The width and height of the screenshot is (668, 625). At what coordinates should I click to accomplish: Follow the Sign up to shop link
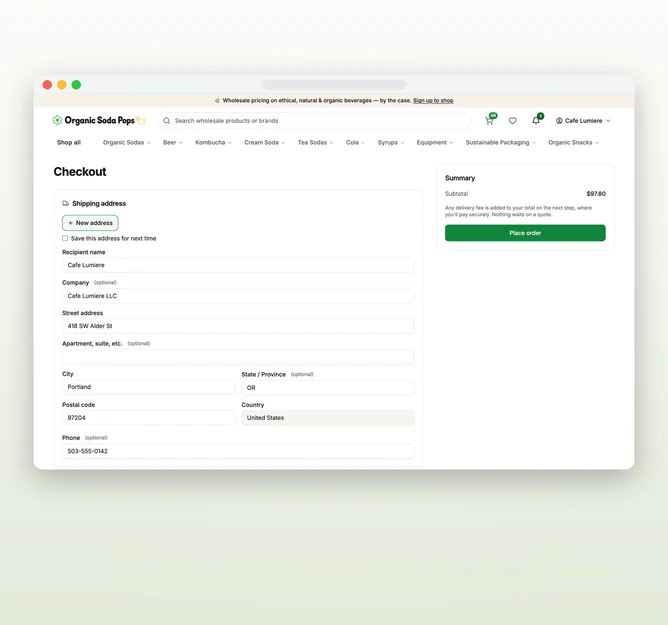[x=433, y=101]
